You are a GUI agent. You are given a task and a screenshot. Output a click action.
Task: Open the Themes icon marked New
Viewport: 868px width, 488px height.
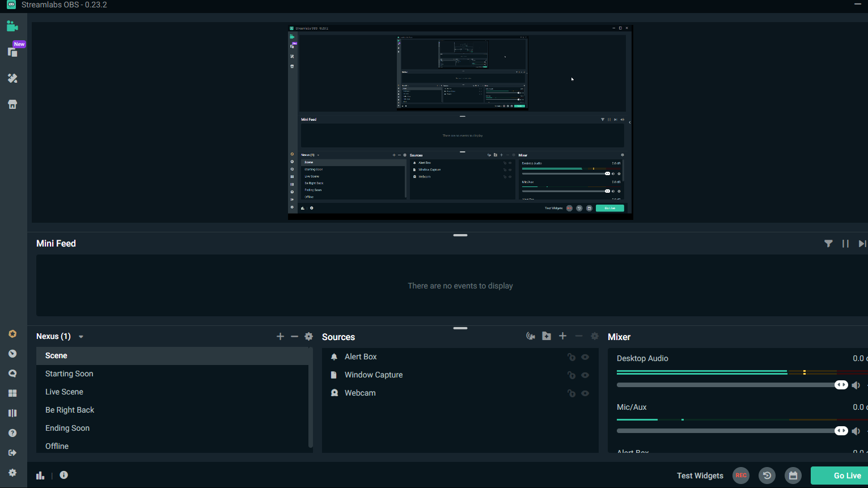click(12, 52)
